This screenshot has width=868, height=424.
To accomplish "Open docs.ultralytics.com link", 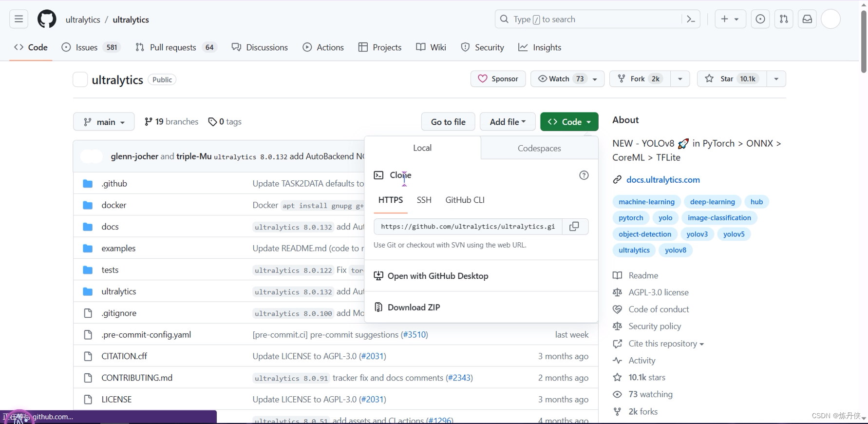I will (663, 180).
